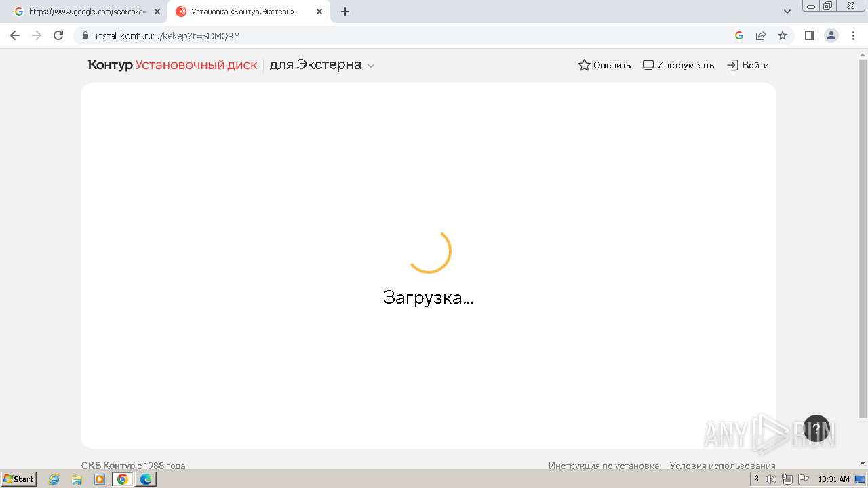Open the Chrome profile avatar
This screenshot has height=488, width=868.
click(831, 35)
